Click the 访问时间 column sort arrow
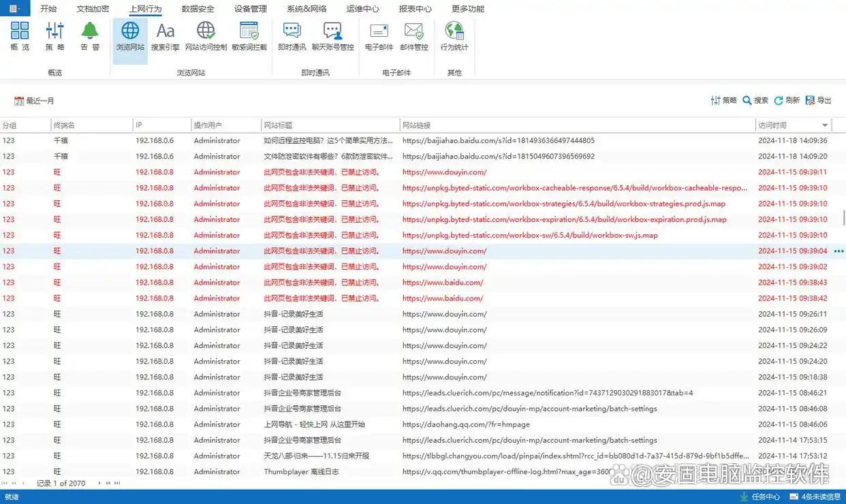The image size is (846, 504). pyautogui.click(x=825, y=125)
